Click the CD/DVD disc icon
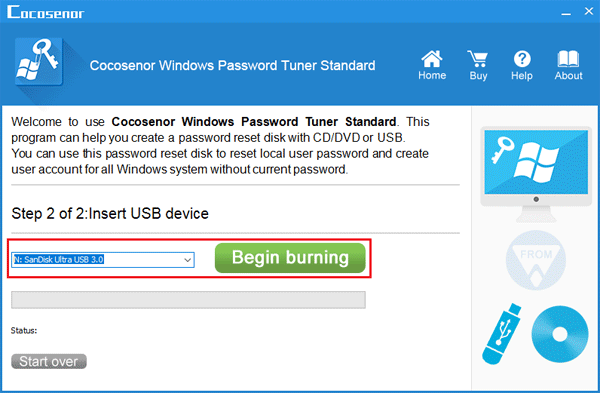600x393 pixels. click(x=560, y=334)
